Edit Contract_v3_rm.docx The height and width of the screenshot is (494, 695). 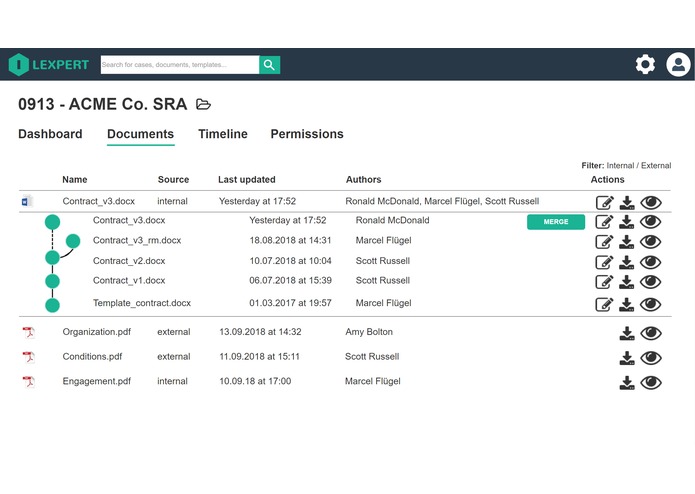point(605,242)
